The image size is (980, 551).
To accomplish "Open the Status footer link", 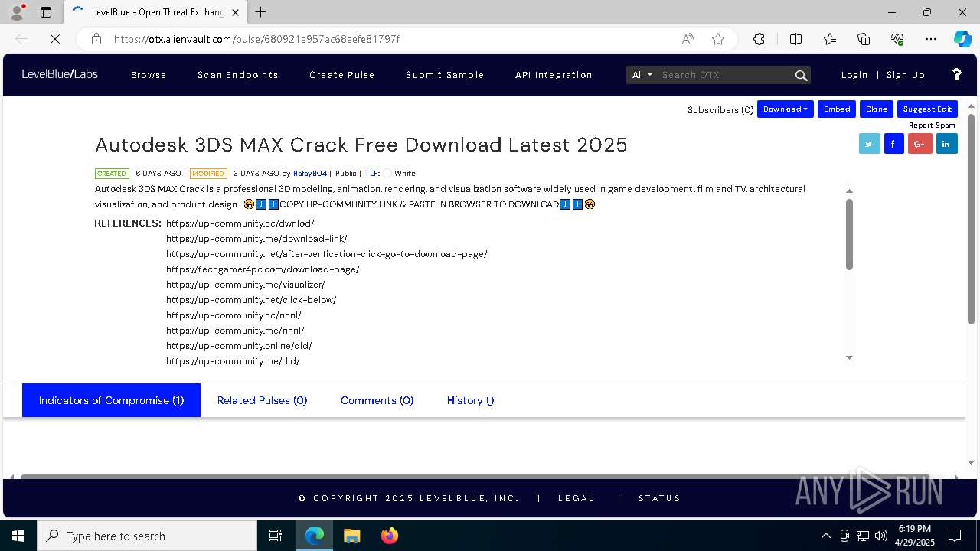I will tap(659, 498).
